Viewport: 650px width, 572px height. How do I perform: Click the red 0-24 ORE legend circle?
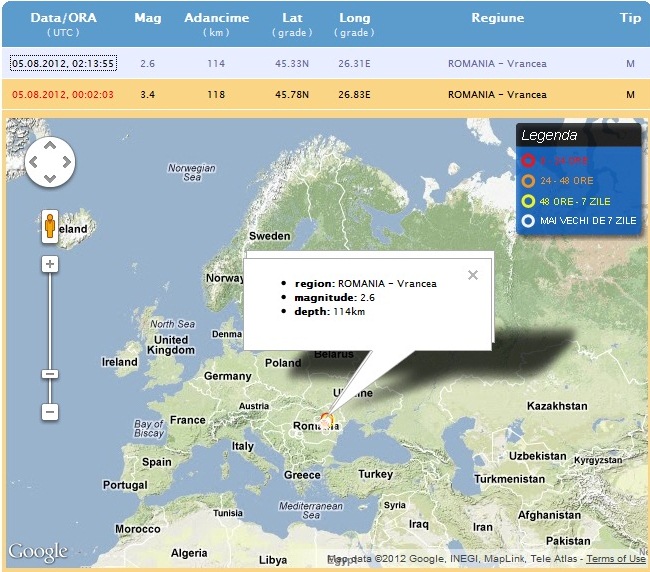528,160
